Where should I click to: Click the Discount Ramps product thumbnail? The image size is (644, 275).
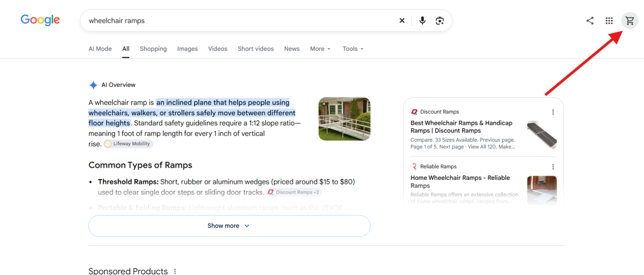(542, 135)
